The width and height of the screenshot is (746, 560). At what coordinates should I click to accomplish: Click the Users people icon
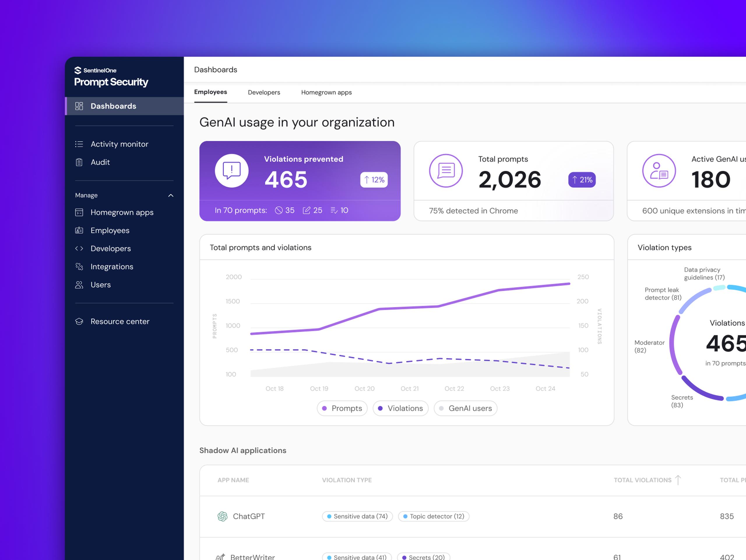pos(79,285)
